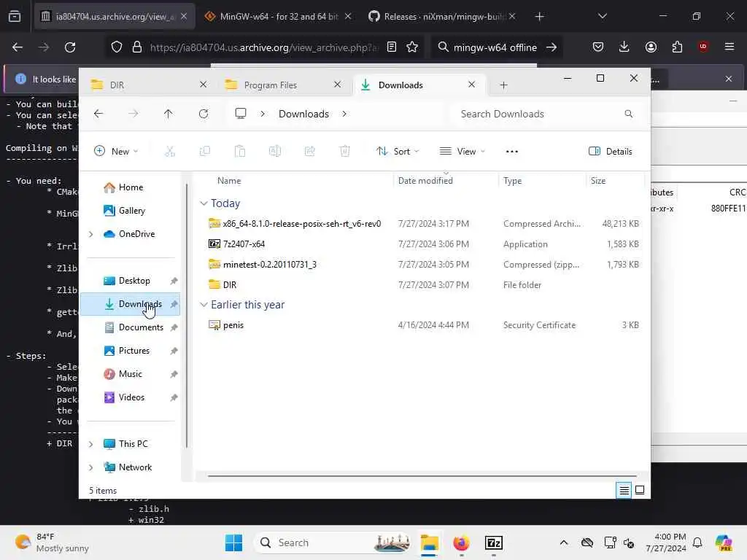Select the archive.org Firefox tab
Image resolution: width=747 pixels, height=560 pixels.
coord(115,16)
